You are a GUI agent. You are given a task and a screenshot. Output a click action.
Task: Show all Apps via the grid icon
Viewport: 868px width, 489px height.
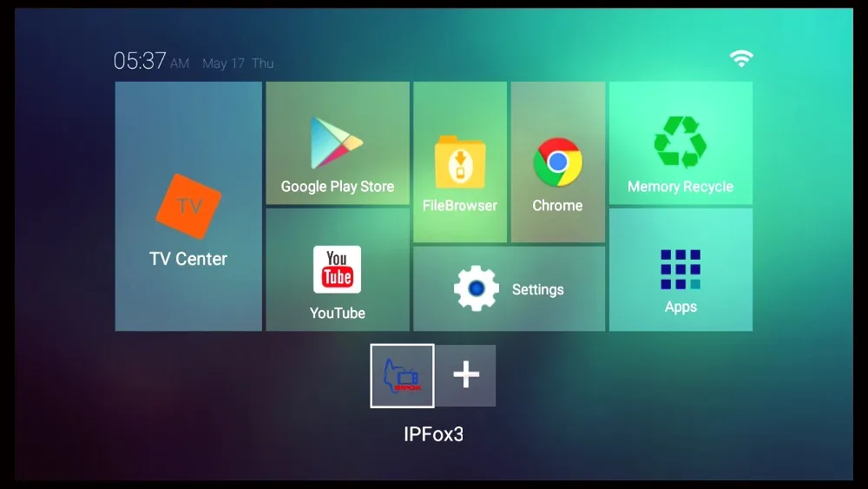tap(681, 270)
